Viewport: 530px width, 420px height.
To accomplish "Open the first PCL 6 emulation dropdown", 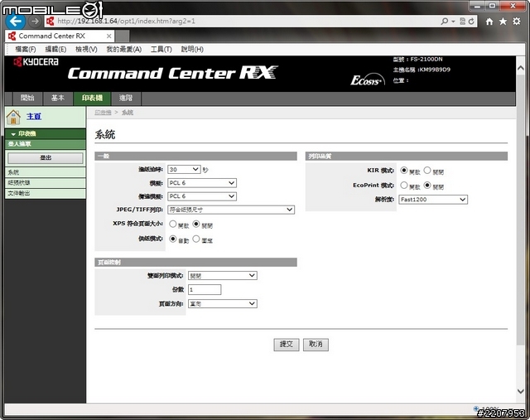I will pos(202,183).
